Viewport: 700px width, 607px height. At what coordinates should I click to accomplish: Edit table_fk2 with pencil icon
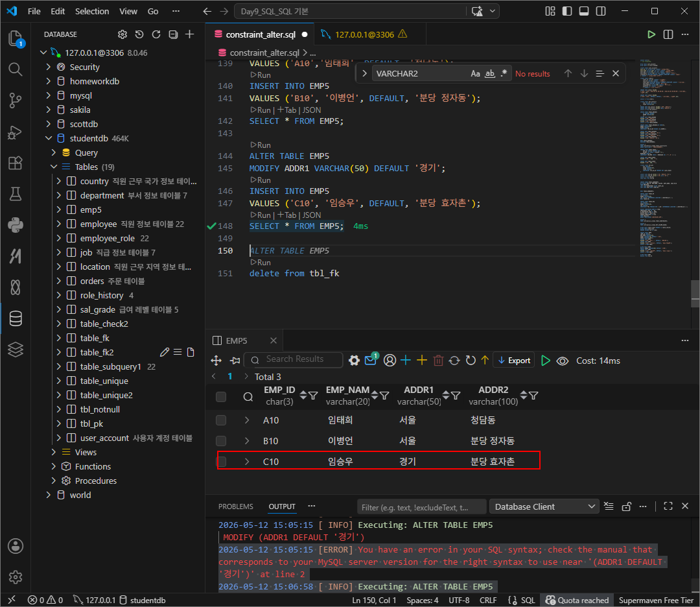(x=164, y=352)
